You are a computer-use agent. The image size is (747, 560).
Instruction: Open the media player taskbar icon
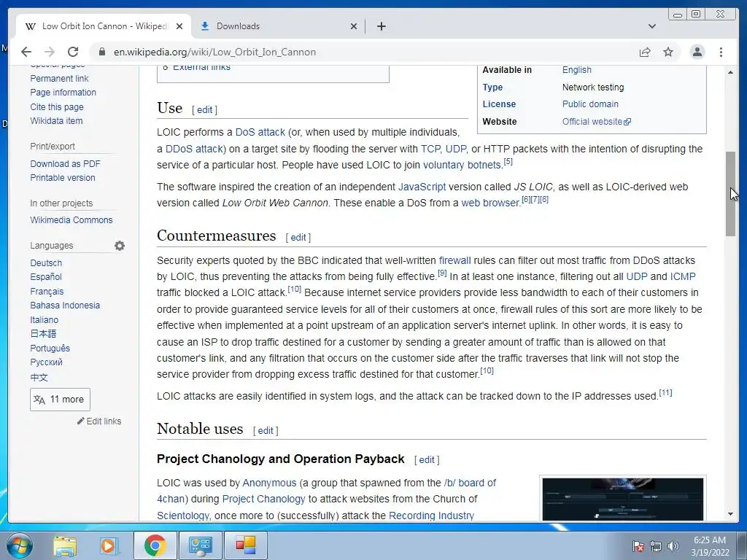point(108,545)
